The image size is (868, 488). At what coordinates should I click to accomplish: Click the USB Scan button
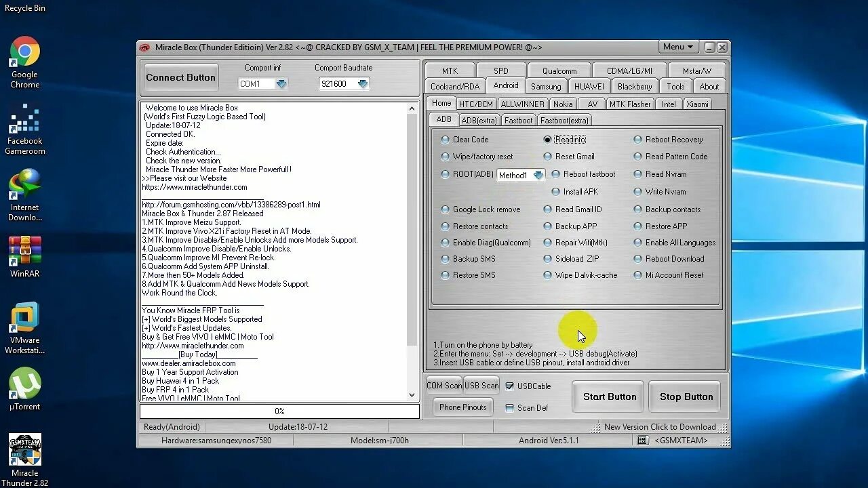pyautogui.click(x=481, y=386)
